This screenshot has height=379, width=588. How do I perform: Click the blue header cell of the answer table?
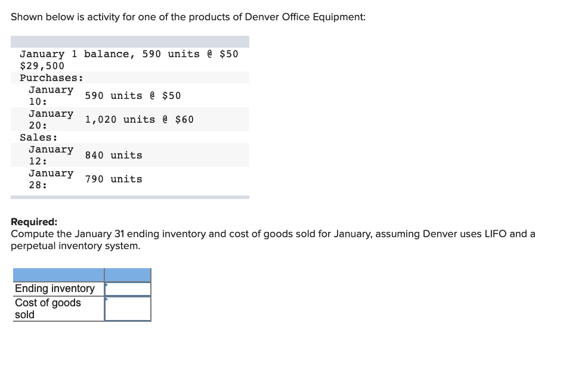(58, 275)
